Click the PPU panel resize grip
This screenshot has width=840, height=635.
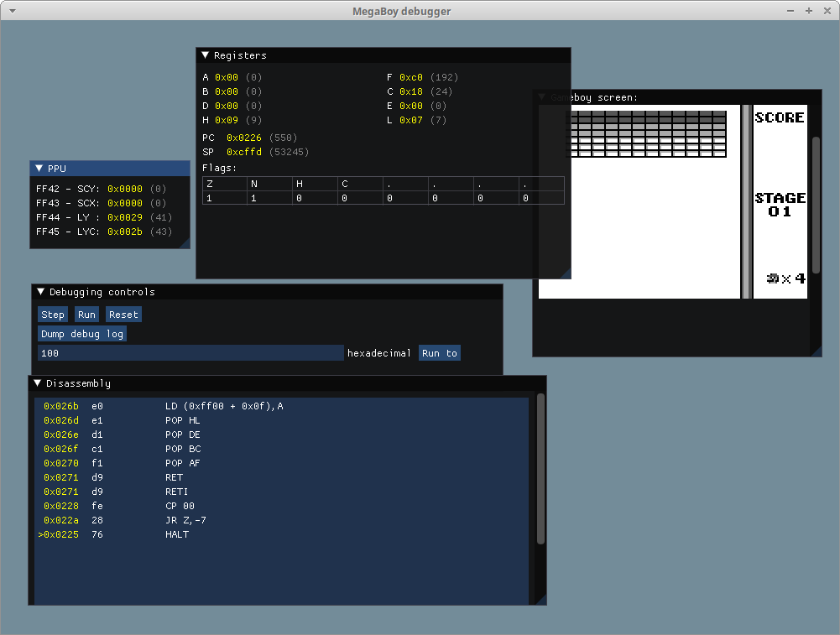pyautogui.click(x=185, y=244)
